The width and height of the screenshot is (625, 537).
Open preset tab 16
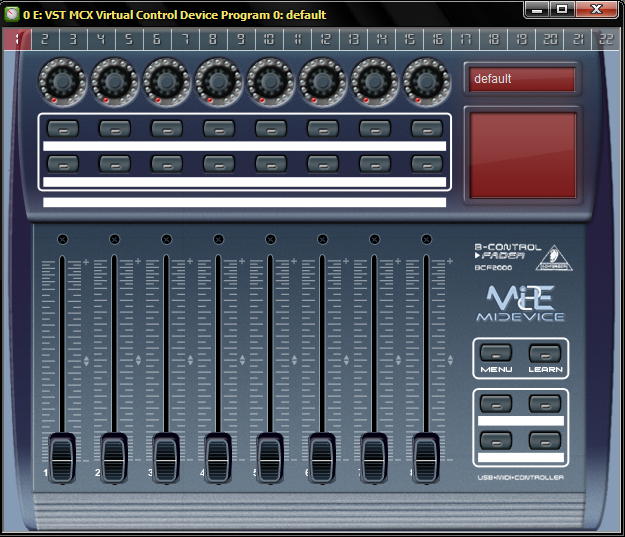point(437,39)
